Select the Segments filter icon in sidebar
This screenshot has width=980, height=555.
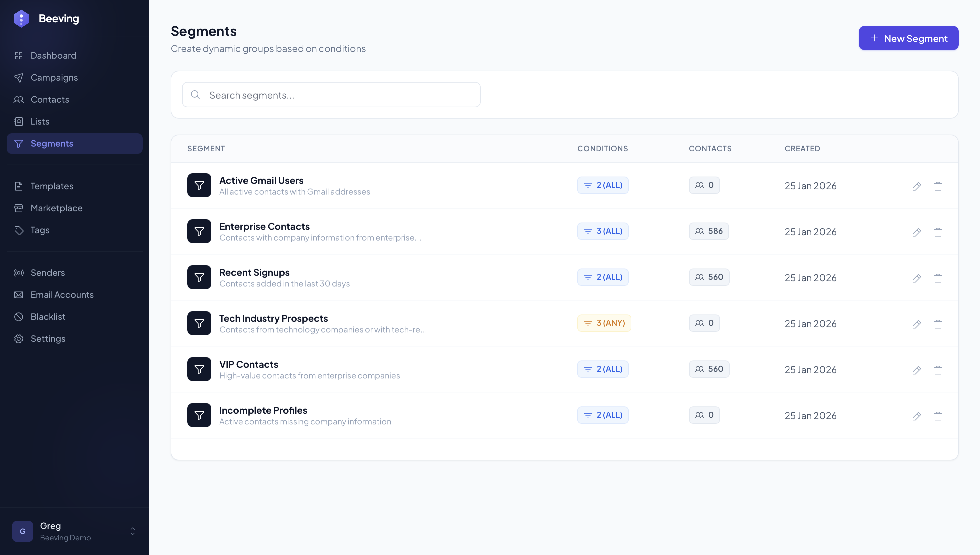coord(19,143)
